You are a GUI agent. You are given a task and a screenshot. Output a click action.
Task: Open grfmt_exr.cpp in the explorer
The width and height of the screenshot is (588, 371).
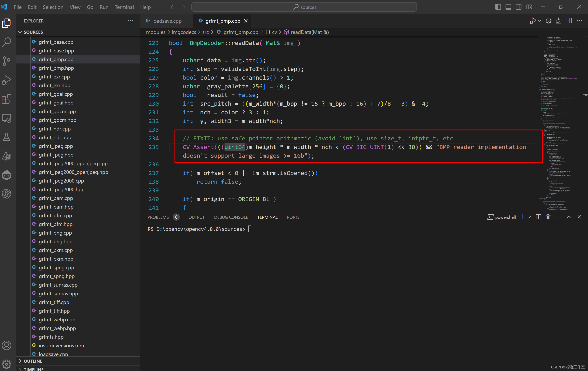54,77
